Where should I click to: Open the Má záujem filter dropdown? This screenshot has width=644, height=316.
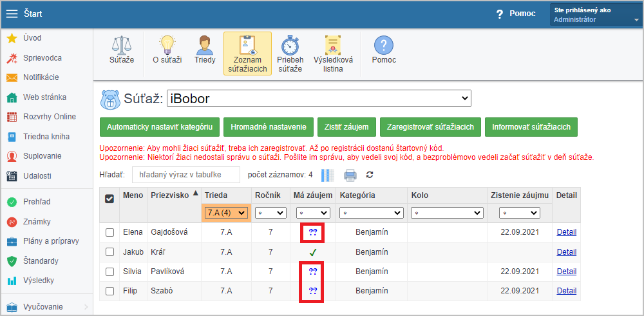tap(313, 213)
